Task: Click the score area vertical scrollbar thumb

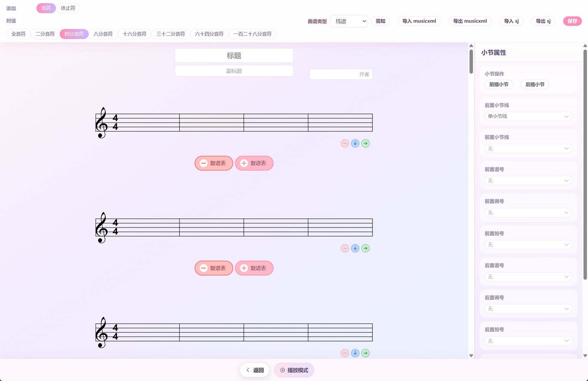Action: click(x=471, y=61)
